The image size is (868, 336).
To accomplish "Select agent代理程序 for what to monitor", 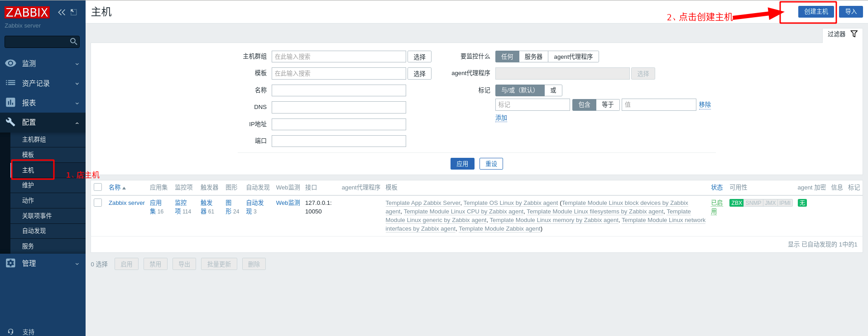I will 573,57.
